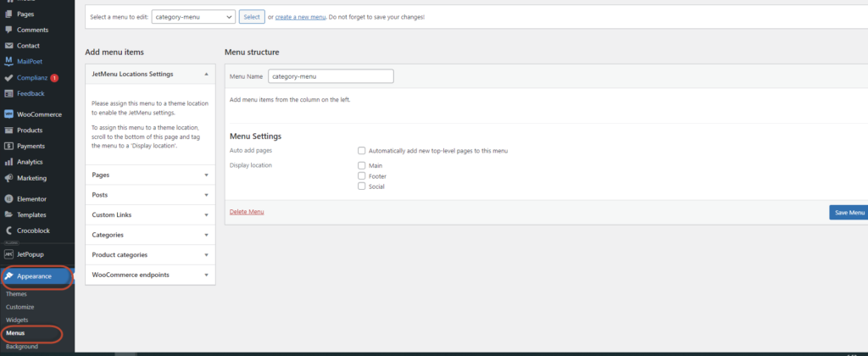
Task: Click the Menu Name text field
Action: [331, 76]
